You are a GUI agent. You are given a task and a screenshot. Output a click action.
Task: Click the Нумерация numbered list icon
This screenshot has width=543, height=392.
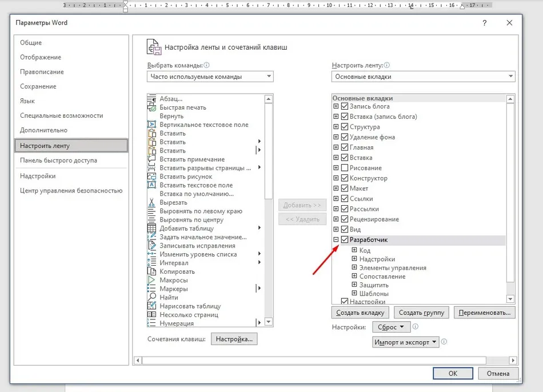[x=151, y=323]
